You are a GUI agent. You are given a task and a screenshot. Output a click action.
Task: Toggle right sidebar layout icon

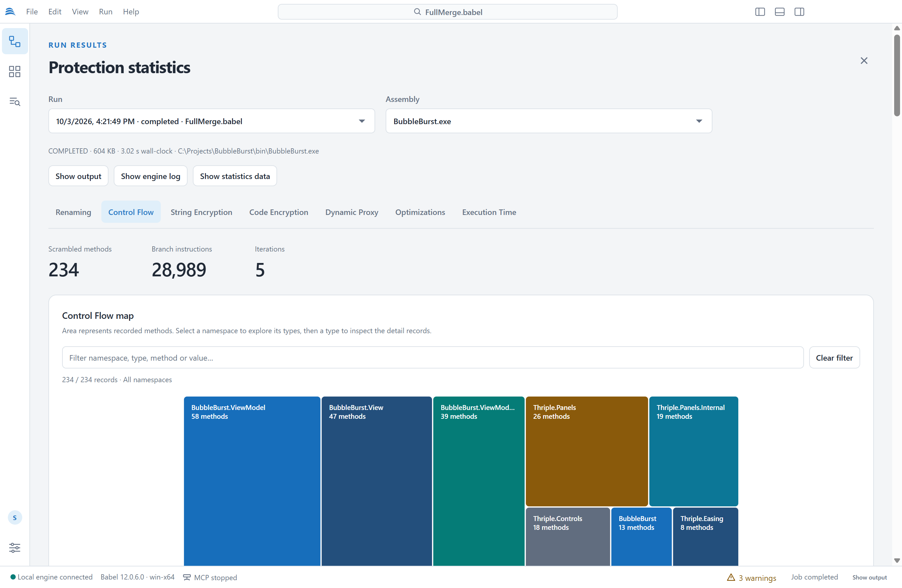click(799, 12)
